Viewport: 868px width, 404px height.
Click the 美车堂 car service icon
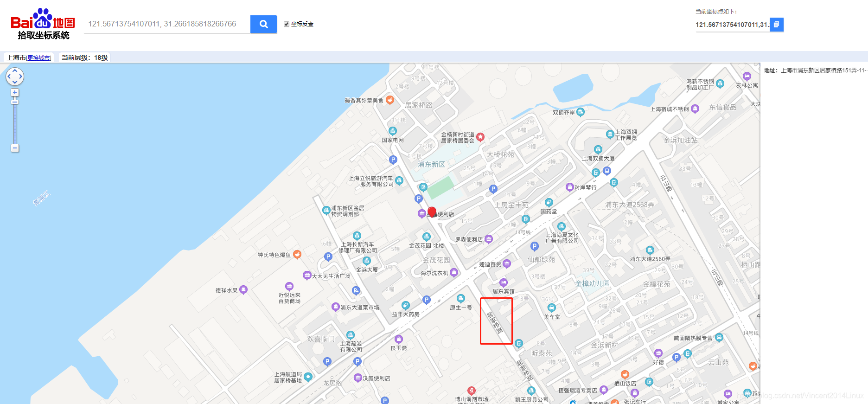pos(552,308)
